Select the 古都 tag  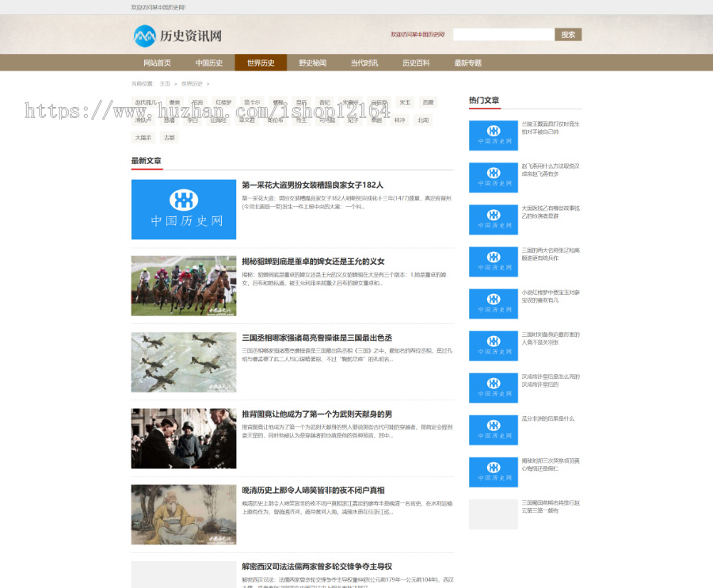pos(170,137)
